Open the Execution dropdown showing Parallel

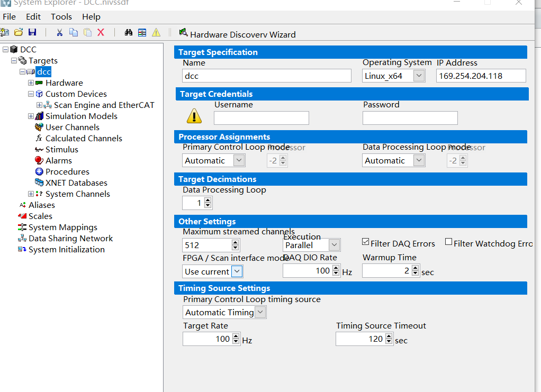(335, 245)
